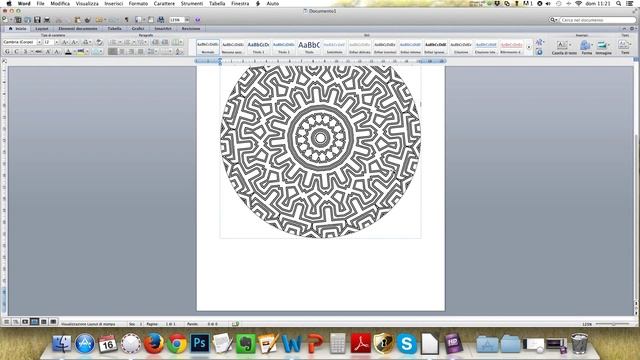Click the clear formatting icon
640x360 pixels.
pyautogui.click(x=100, y=42)
